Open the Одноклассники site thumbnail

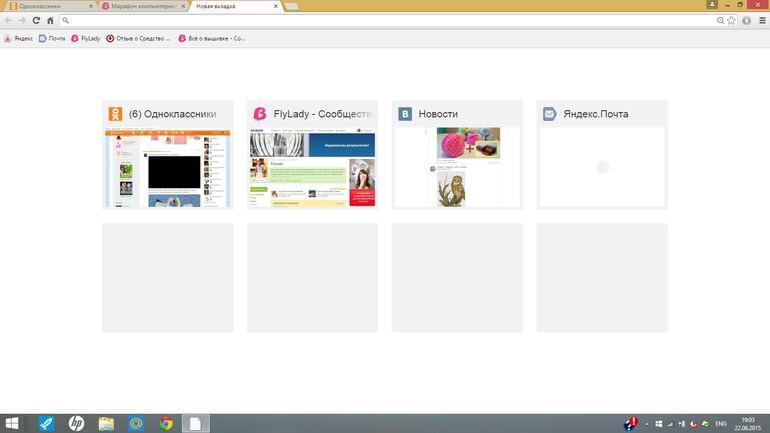coord(167,155)
